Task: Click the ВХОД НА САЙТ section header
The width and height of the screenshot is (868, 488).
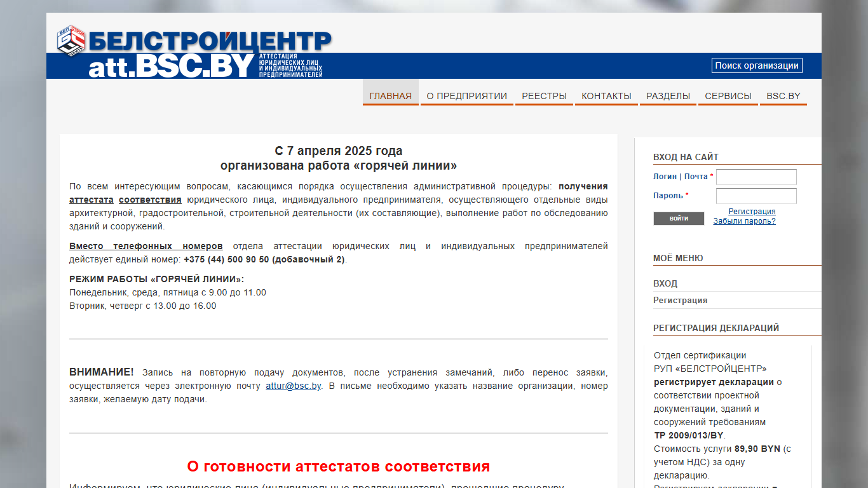Action: (686, 157)
